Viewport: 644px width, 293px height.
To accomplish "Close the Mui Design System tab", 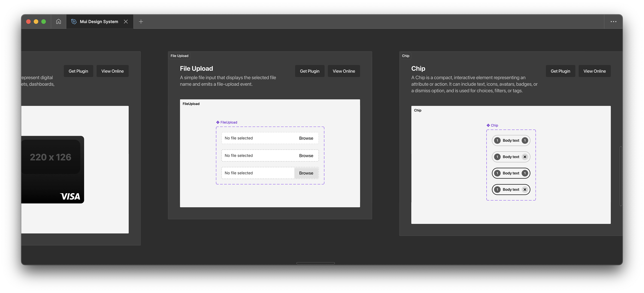I will tap(126, 21).
